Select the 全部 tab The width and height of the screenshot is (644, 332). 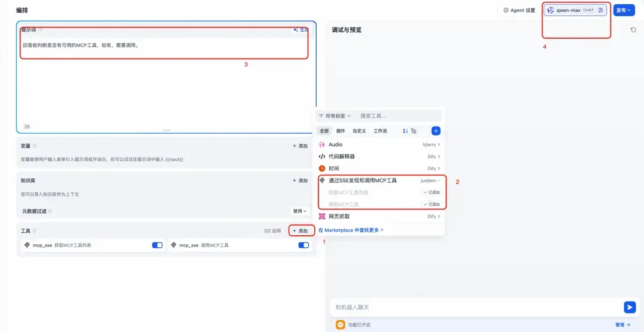[x=324, y=131]
